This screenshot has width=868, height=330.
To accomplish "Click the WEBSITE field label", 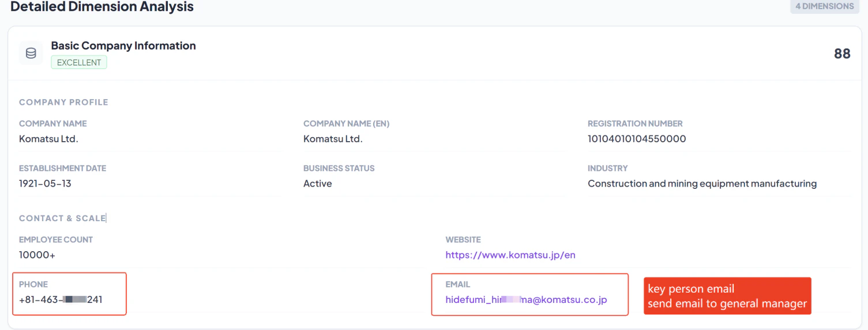I will 463,240.
